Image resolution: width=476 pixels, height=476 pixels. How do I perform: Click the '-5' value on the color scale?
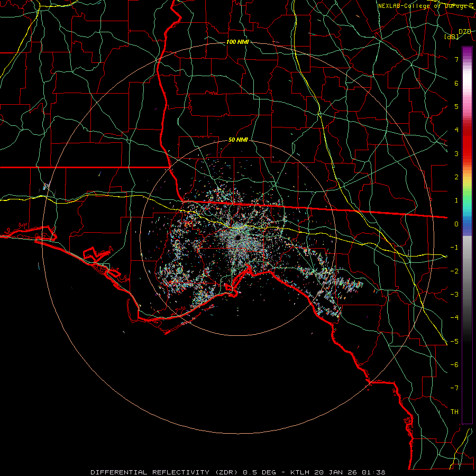click(454, 341)
